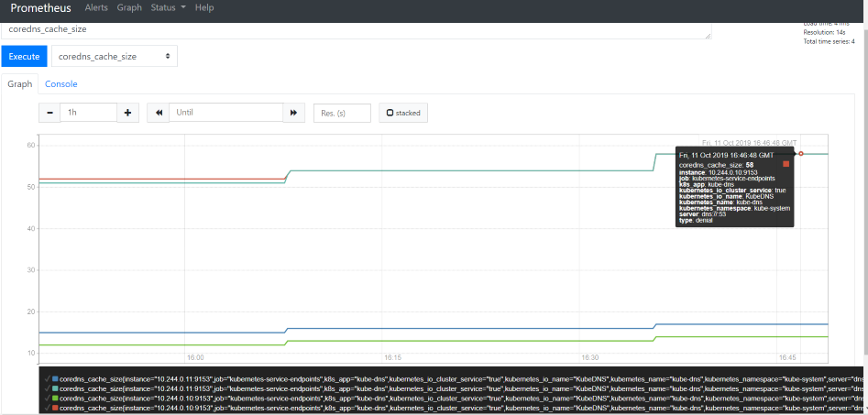Toggle checkmark of the blue legend series
Screen dimensions: 868x415
[47, 379]
